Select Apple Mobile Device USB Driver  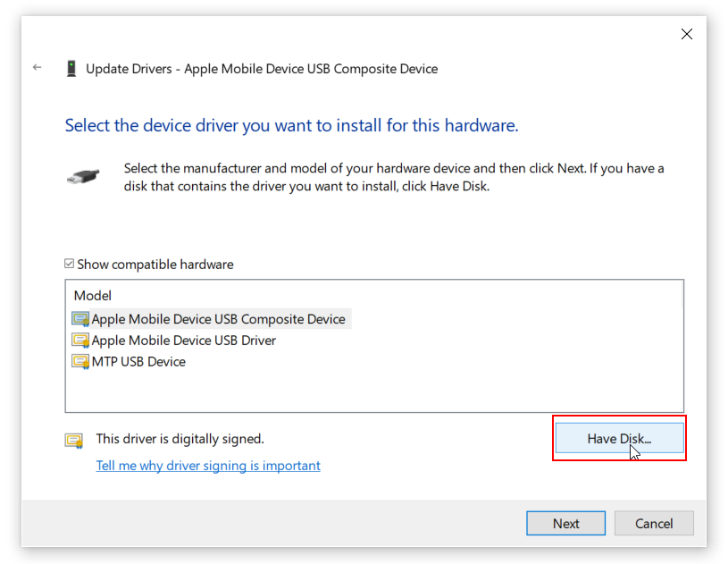pos(182,340)
